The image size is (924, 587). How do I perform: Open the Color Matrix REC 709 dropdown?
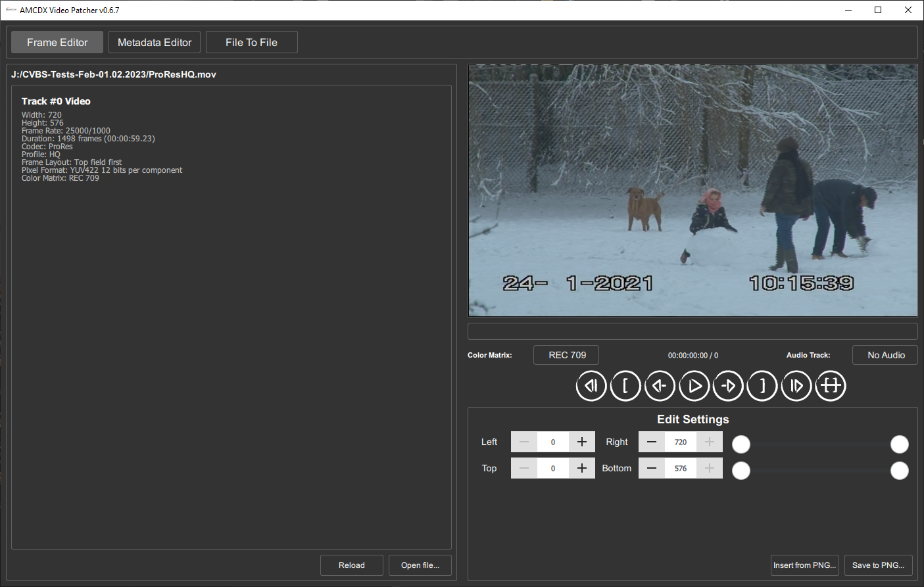pyautogui.click(x=566, y=355)
